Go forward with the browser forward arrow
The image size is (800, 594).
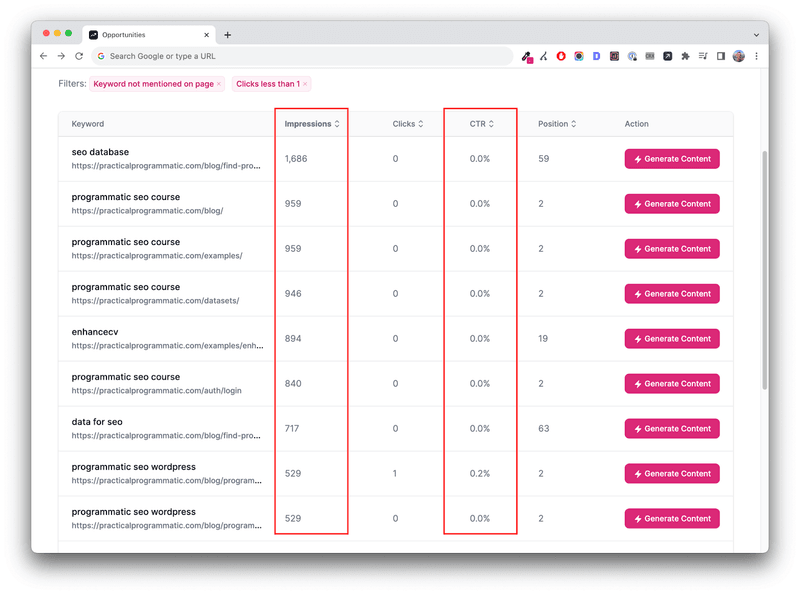coord(61,56)
